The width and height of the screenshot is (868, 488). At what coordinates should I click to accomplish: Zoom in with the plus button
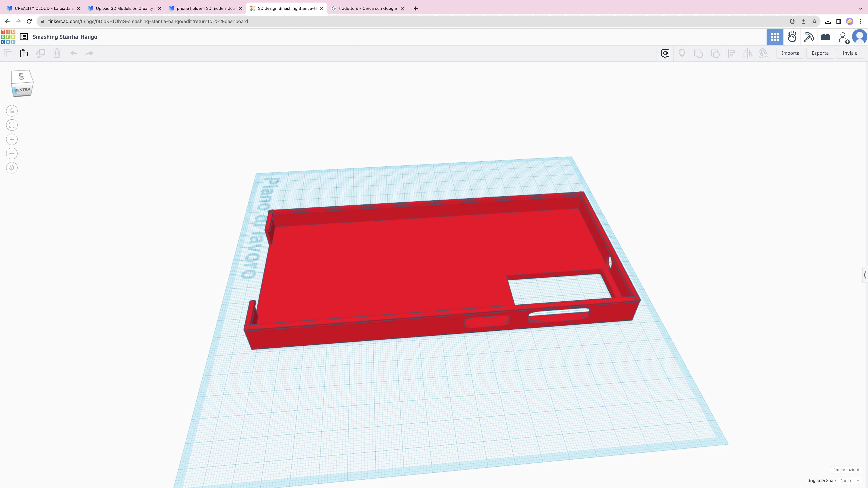point(12,139)
